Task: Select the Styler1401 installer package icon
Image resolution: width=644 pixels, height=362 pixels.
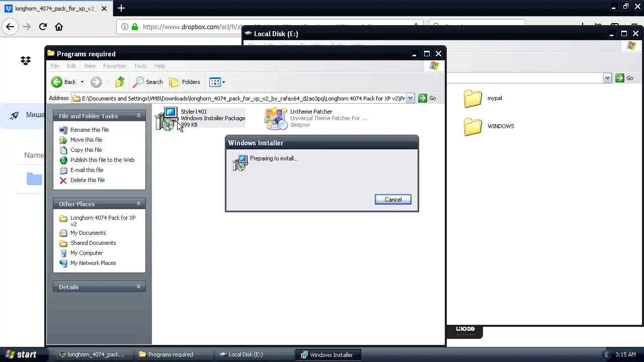Action: [x=166, y=118]
